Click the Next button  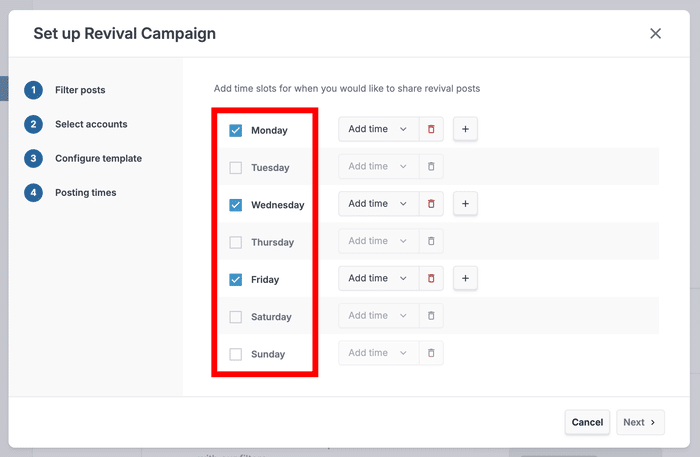[640, 422]
